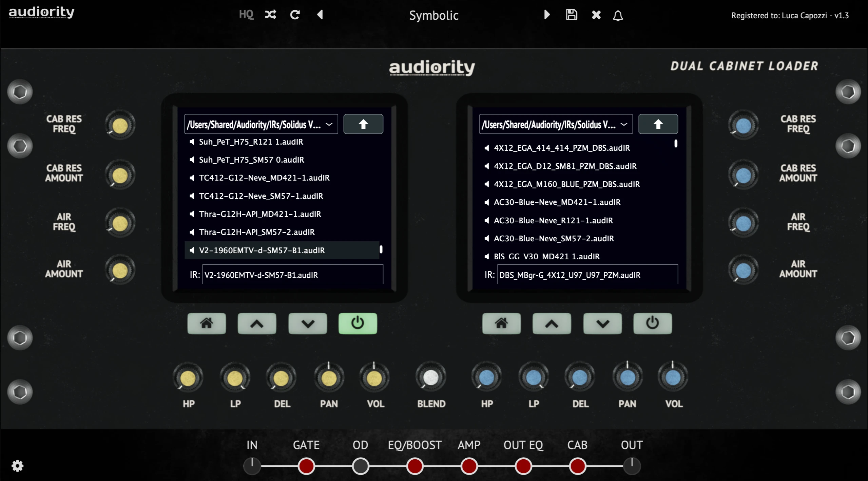Select AC30-Blue-Neve_R121-1.audIR file

(577, 221)
